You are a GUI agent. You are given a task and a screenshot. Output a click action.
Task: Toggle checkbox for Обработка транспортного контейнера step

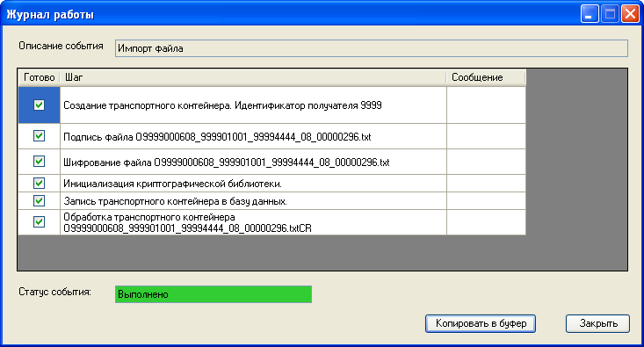39,222
